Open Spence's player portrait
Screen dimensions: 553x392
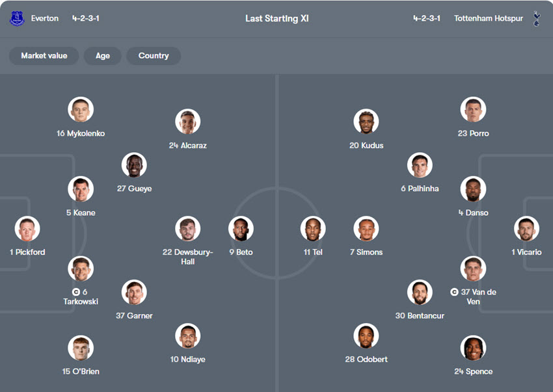(x=473, y=348)
